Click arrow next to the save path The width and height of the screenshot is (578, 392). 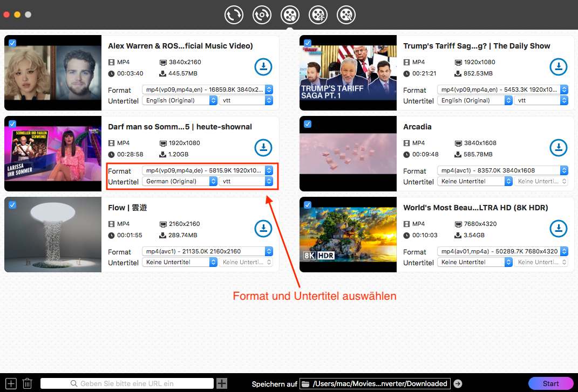pos(457,383)
